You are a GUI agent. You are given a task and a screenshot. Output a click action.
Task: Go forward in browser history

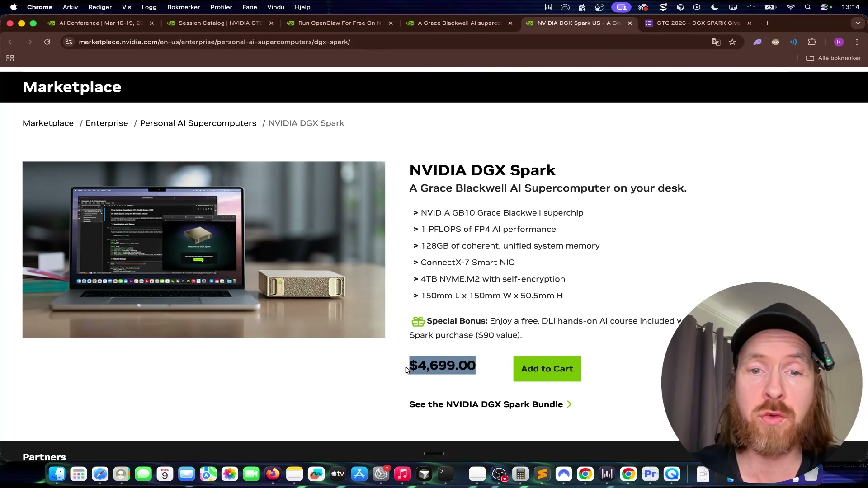(x=29, y=42)
